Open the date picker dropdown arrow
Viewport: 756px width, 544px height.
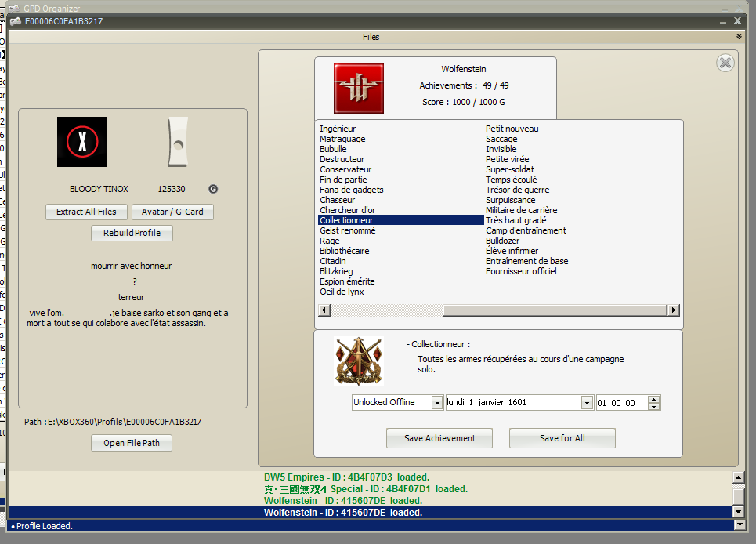point(587,403)
